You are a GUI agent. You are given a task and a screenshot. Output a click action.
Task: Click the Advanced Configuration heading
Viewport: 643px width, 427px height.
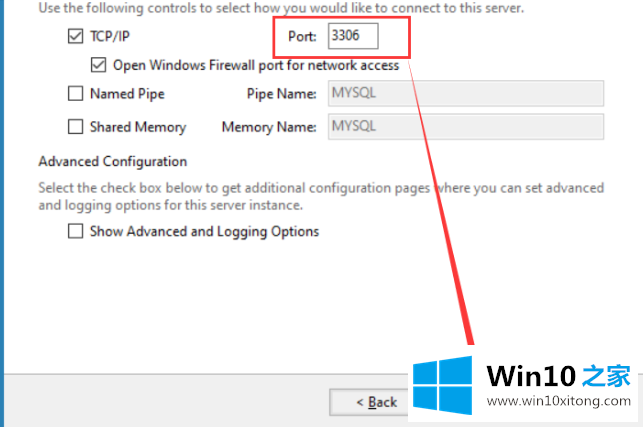click(x=112, y=161)
